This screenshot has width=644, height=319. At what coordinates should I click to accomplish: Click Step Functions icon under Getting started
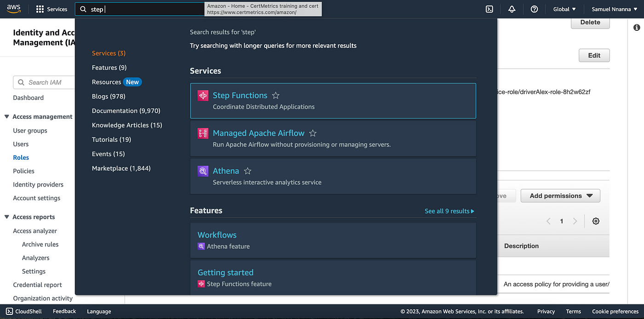pos(201,284)
